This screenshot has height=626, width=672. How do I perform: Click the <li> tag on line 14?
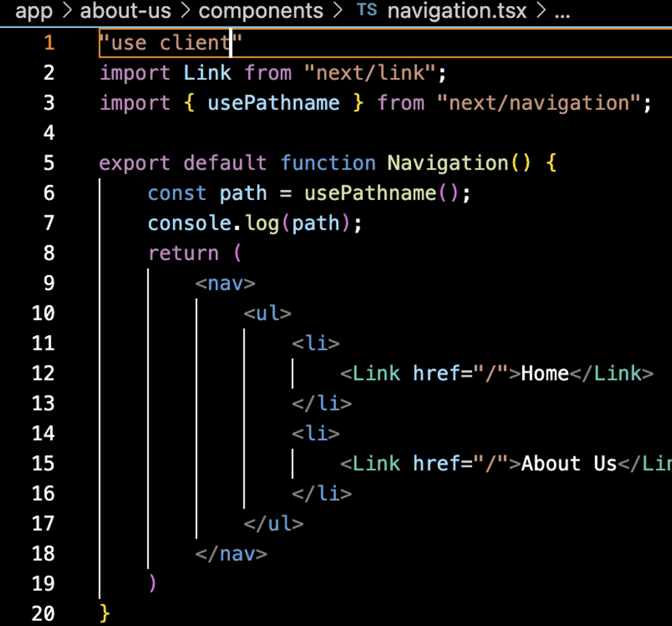click(x=315, y=434)
